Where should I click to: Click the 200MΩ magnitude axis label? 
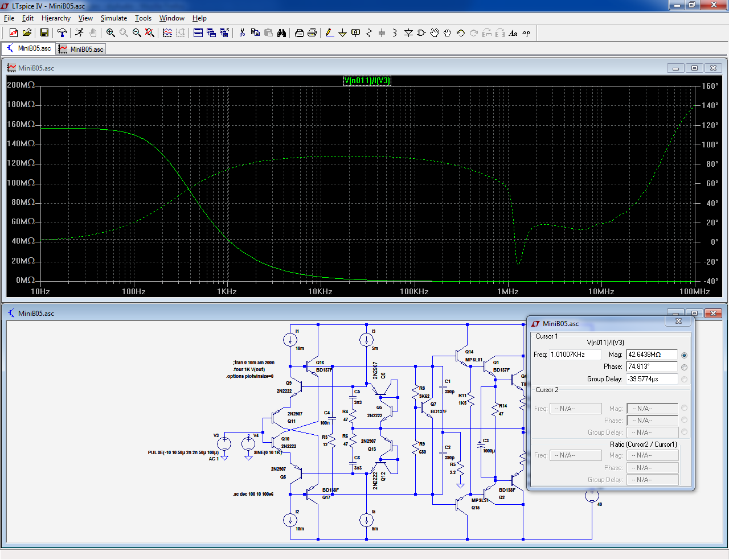click(x=21, y=85)
